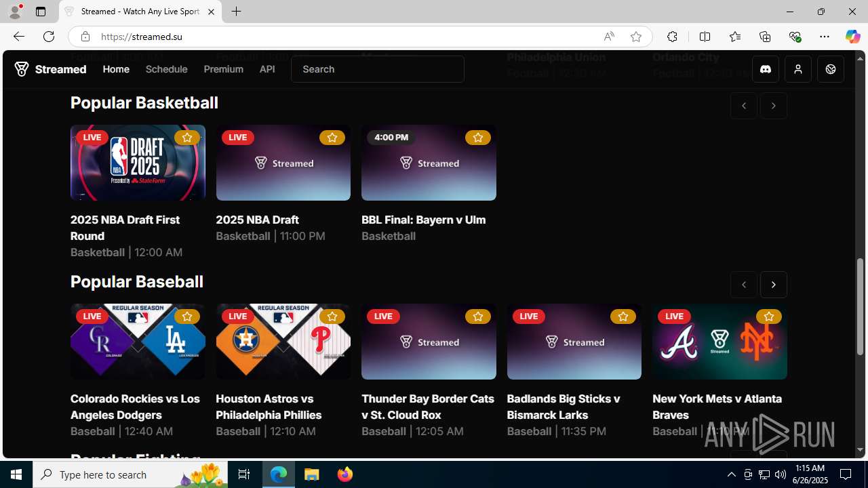Go to Home in the navbar
Image resolution: width=868 pixels, height=488 pixels.
click(116, 69)
